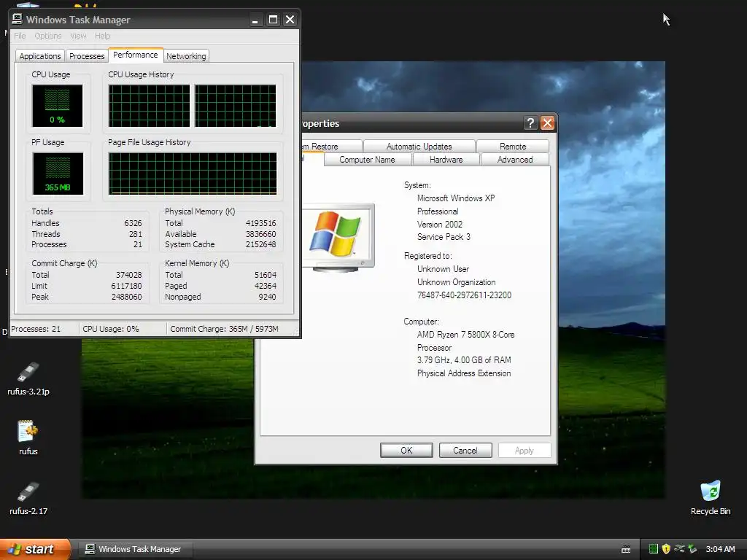
Task: Click the Windows logo monitor image in Properties
Action: (338, 237)
